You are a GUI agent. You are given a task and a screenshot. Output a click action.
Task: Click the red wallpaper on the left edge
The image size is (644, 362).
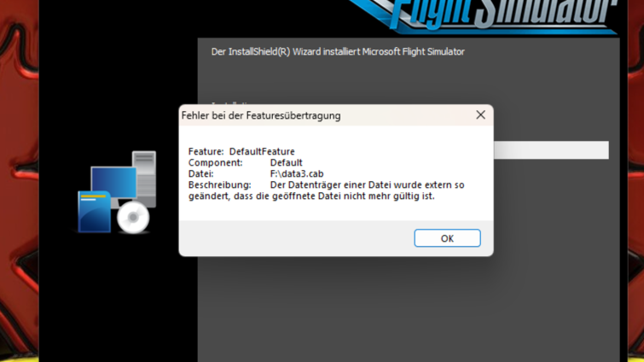pyautogui.click(x=20, y=181)
